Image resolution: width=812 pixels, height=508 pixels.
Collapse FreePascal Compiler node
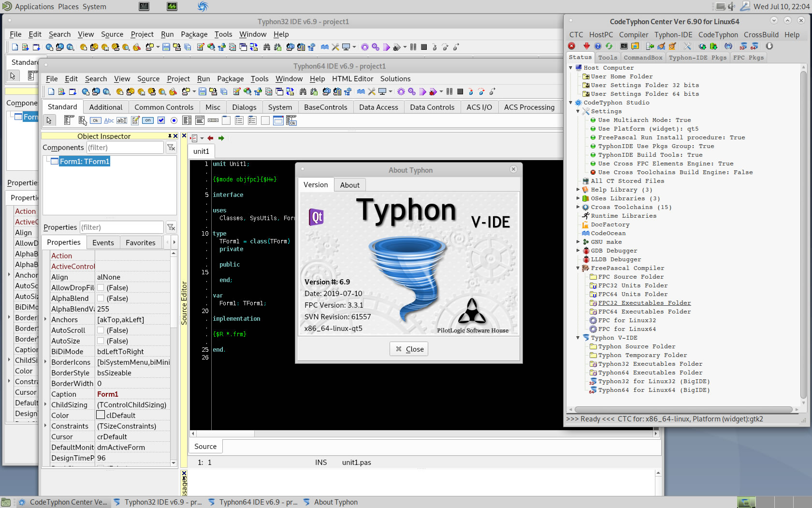(x=578, y=268)
